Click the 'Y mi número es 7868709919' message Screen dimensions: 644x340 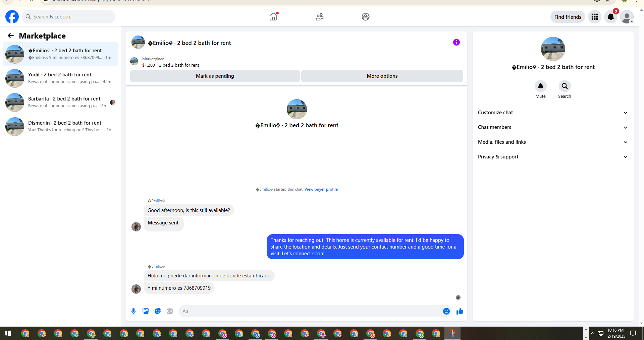coord(179,288)
